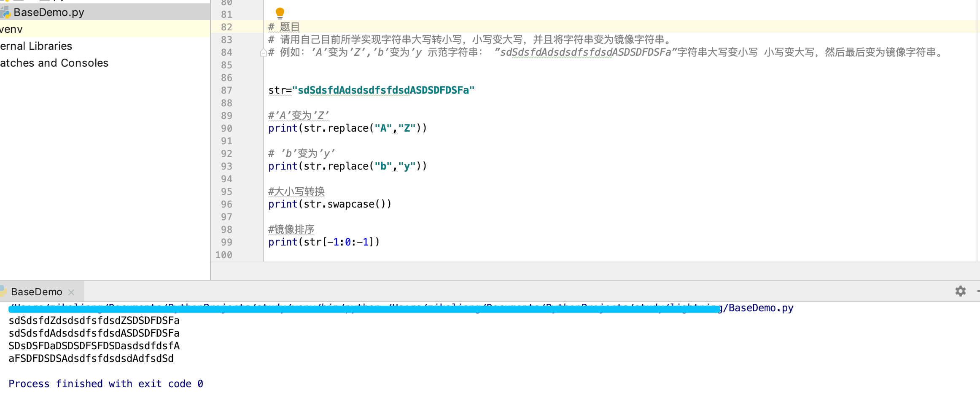Screen dimensions: 980x394
Task: Place cursor in the str assignment string literal
Action: coord(383,90)
